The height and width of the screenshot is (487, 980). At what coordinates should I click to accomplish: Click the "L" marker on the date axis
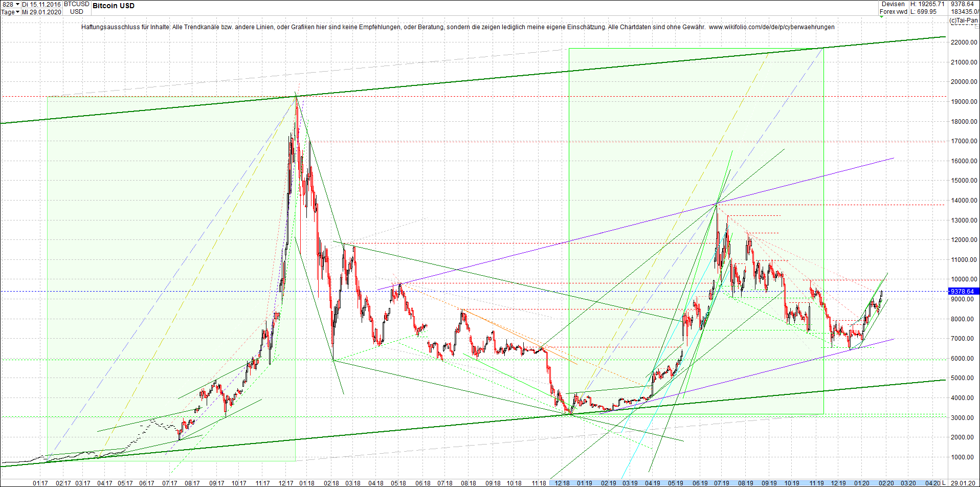pos(944,483)
